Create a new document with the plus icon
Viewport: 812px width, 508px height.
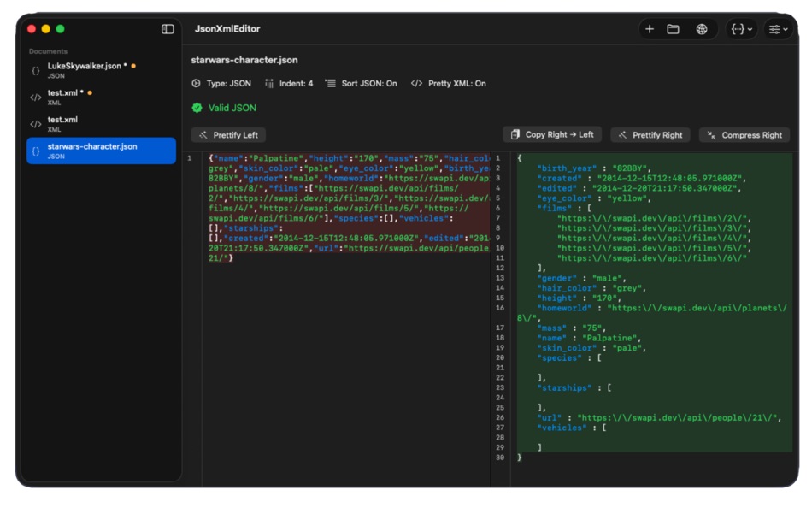coord(650,28)
